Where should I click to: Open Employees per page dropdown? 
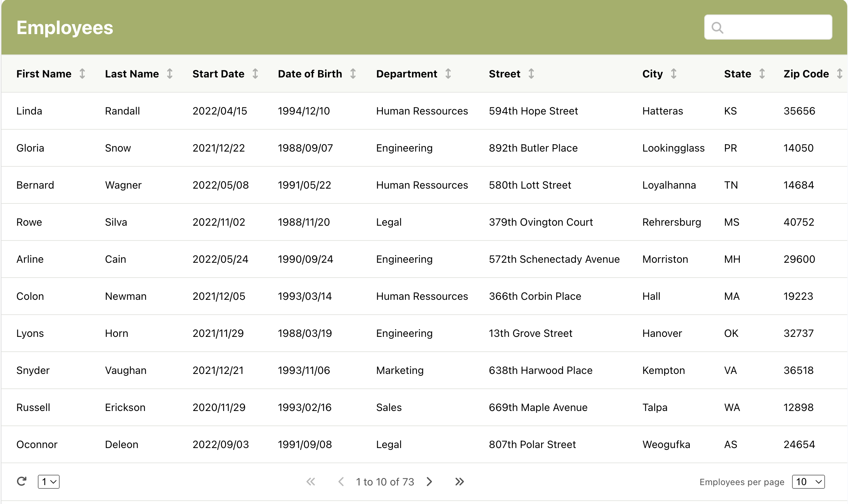[808, 481]
